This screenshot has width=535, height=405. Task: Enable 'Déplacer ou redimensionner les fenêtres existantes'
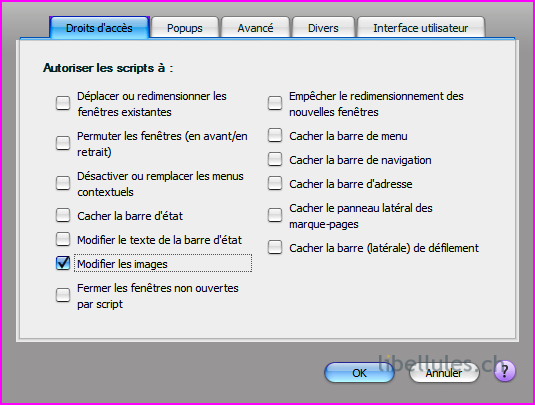(63, 103)
